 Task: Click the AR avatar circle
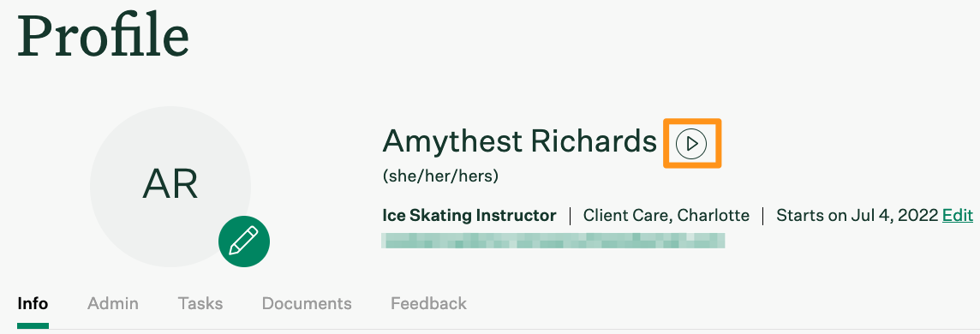(170, 186)
